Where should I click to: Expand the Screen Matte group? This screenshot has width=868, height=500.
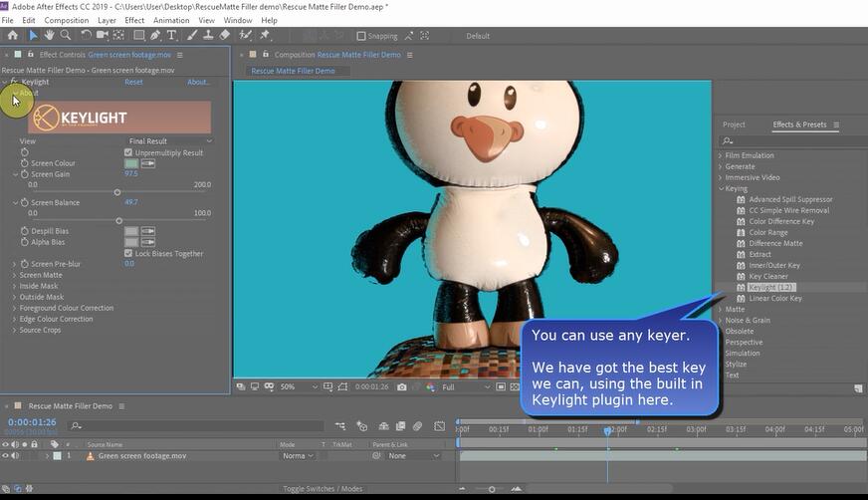coord(14,275)
